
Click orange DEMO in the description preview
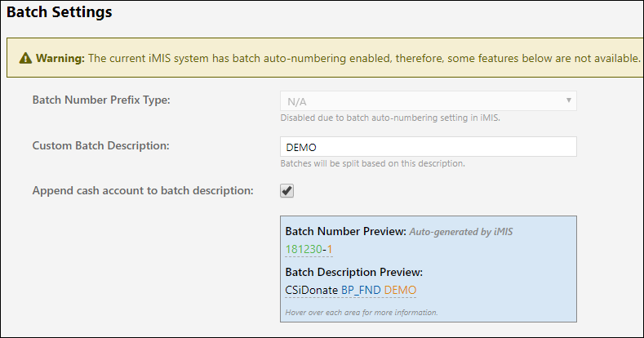pyautogui.click(x=400, y=290)
